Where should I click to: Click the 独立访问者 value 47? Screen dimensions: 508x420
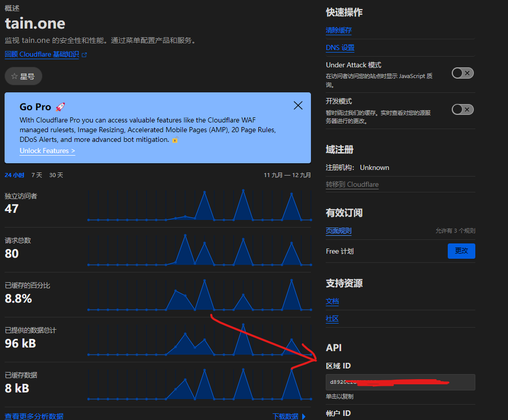pyautogui.click(x=12, y=209)
